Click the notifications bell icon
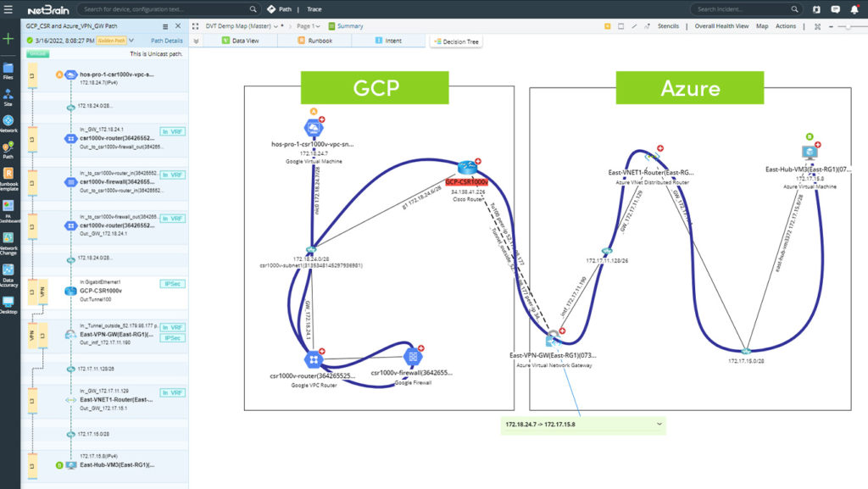This screenshot has height=489, width=868. [854, 9]
